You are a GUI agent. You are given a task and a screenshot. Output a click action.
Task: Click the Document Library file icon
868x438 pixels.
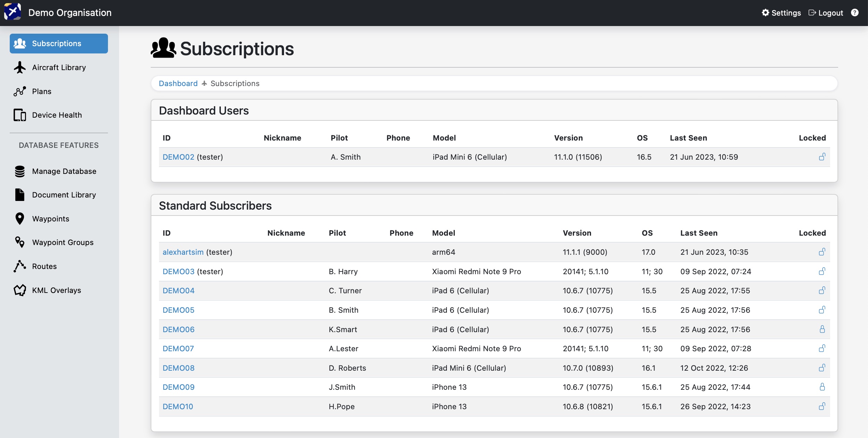coord(20,195)
